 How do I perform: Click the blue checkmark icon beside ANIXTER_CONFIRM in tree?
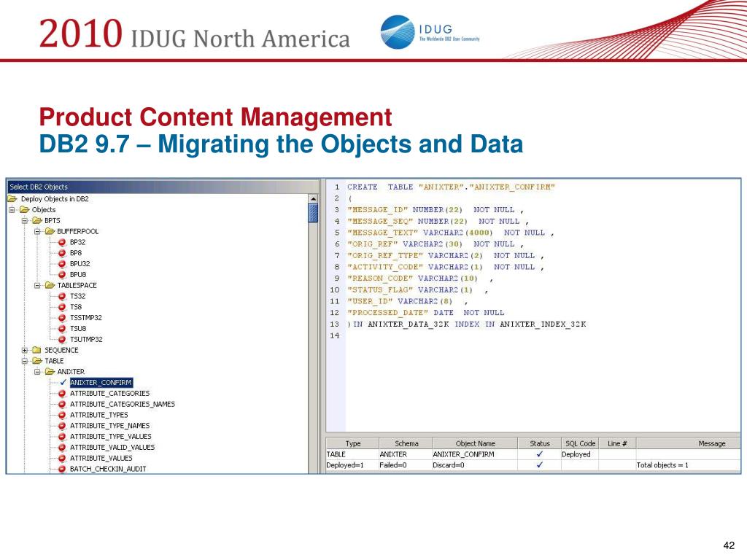point(63,382)
